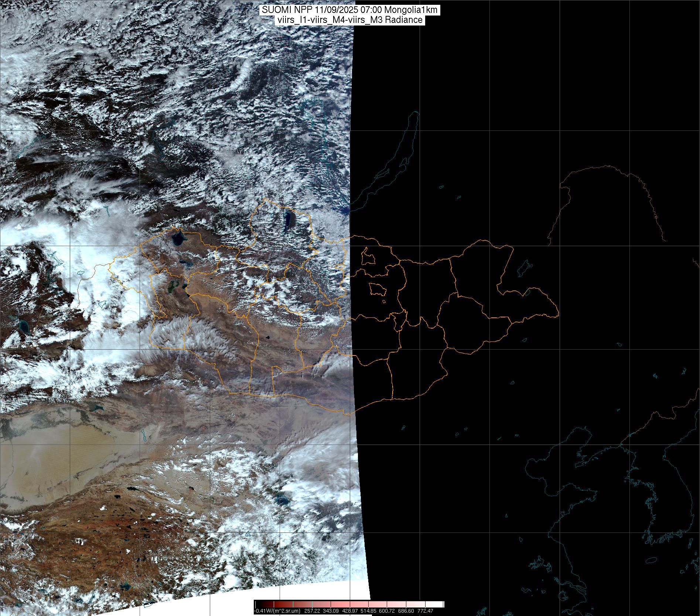The image size is (700, 616).
Task: Click the small enclosed outline near northern Mongolian border
Action: (367, 257)
